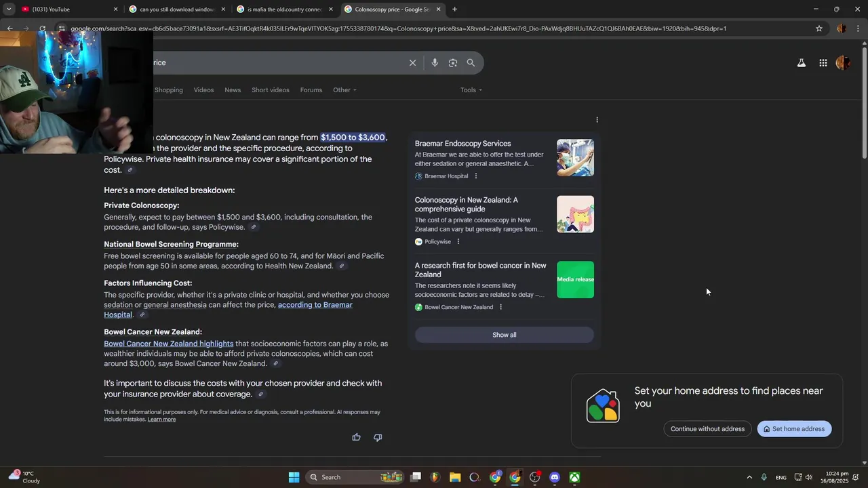
Task: Open File Explorer from the taskbar
Action: 455,477
